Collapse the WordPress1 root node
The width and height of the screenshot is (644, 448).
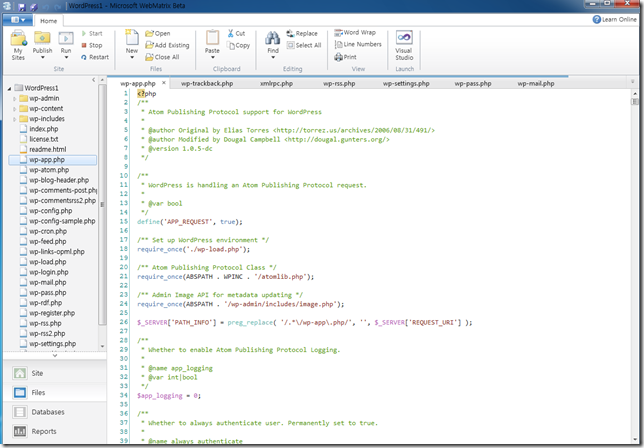[9, 88]
